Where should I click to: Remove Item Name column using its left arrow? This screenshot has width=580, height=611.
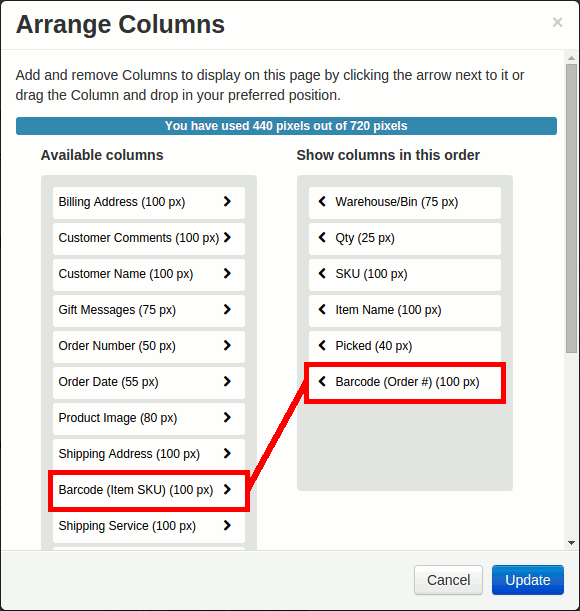(x=322, y=309)
